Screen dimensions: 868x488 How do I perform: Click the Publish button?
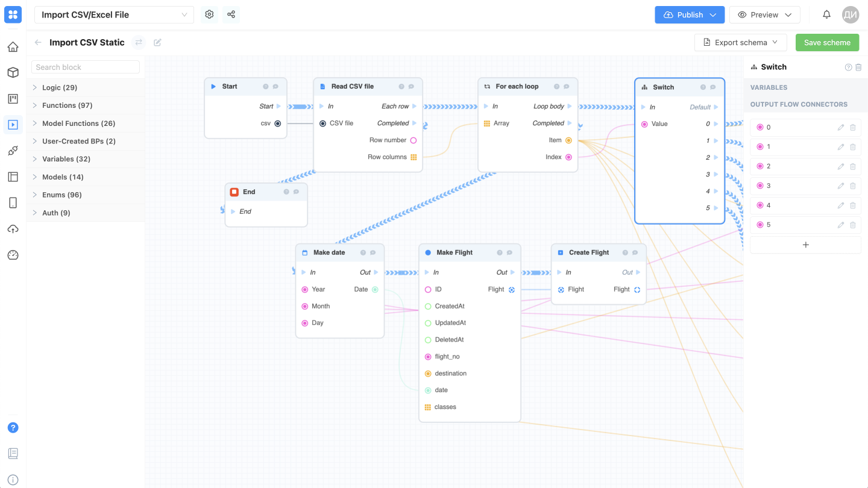coord(690,14)
